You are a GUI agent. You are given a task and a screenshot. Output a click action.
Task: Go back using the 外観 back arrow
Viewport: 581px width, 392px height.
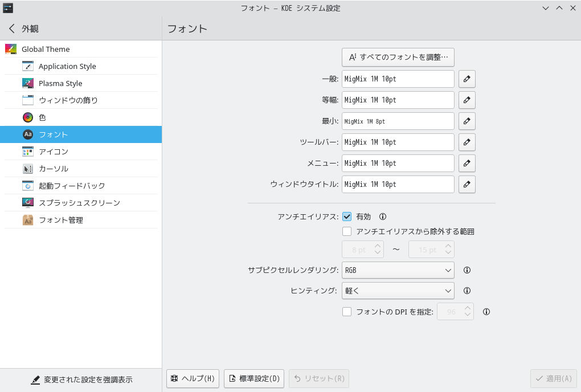point(12,28)
